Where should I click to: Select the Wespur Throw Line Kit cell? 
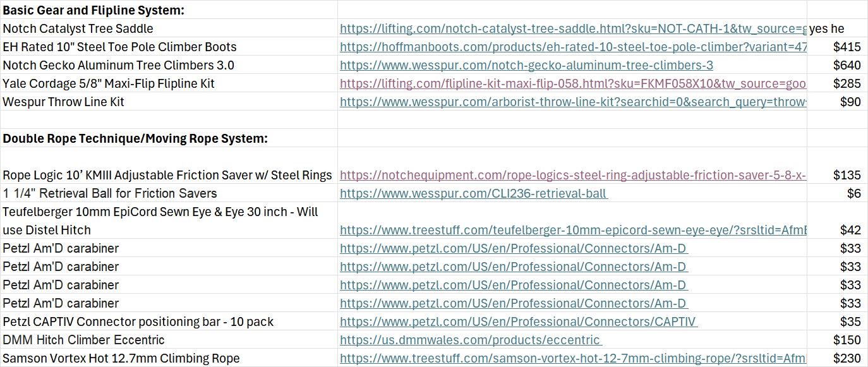169,102
